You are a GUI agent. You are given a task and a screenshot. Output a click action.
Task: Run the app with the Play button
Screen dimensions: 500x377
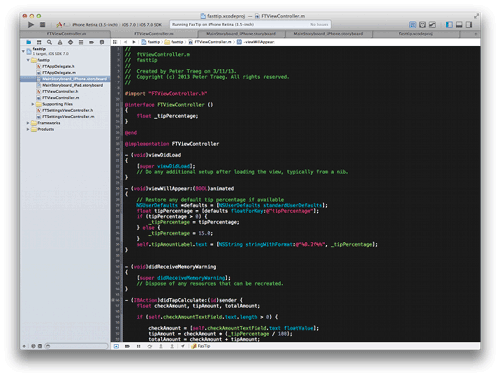point(31,25)
